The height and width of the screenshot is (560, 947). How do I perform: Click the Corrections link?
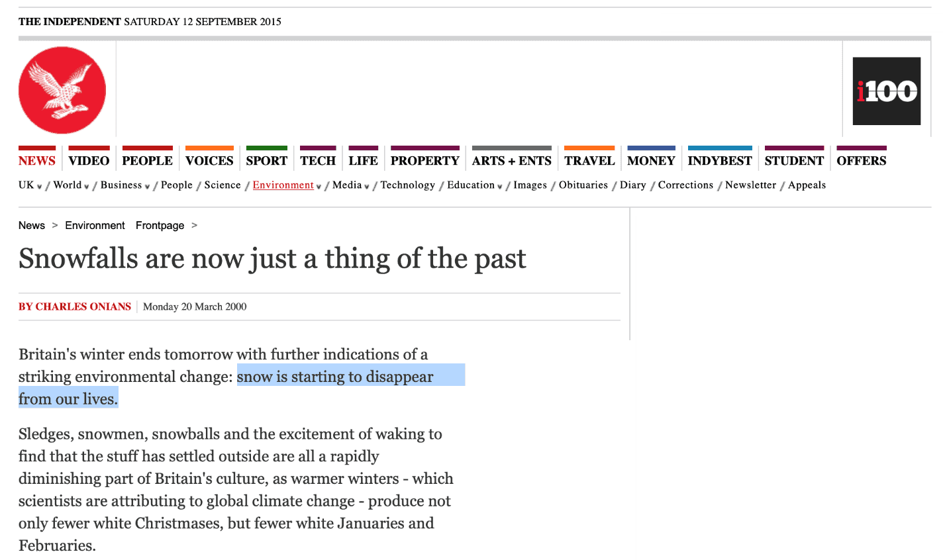(685, 185)
